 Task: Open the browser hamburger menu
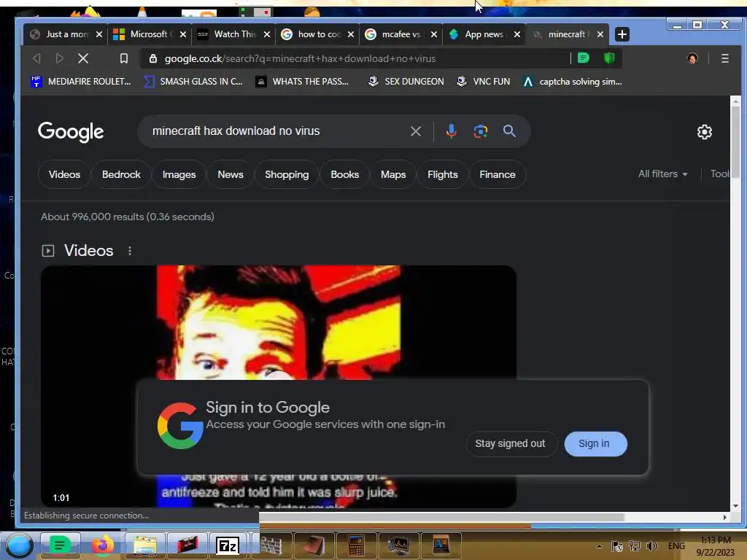[x=724, y=58]
